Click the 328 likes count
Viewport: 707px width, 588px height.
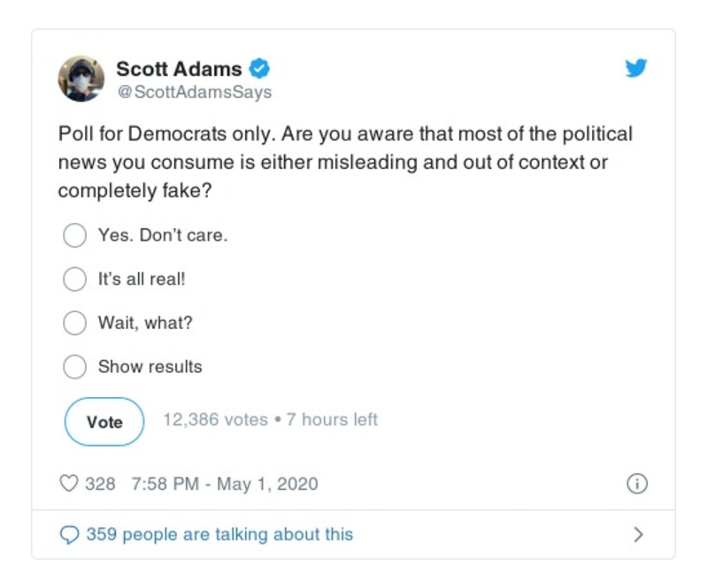pyautogui.click(x=100, y=484)
